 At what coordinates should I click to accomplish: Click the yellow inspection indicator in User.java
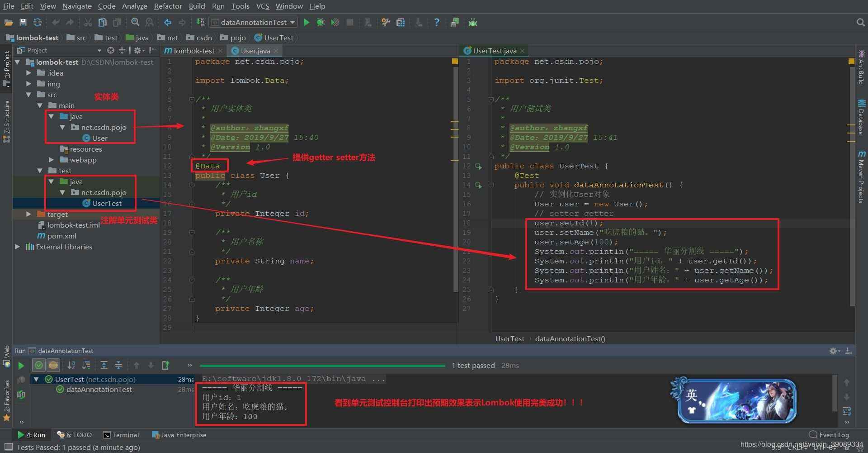pos(455,61)
